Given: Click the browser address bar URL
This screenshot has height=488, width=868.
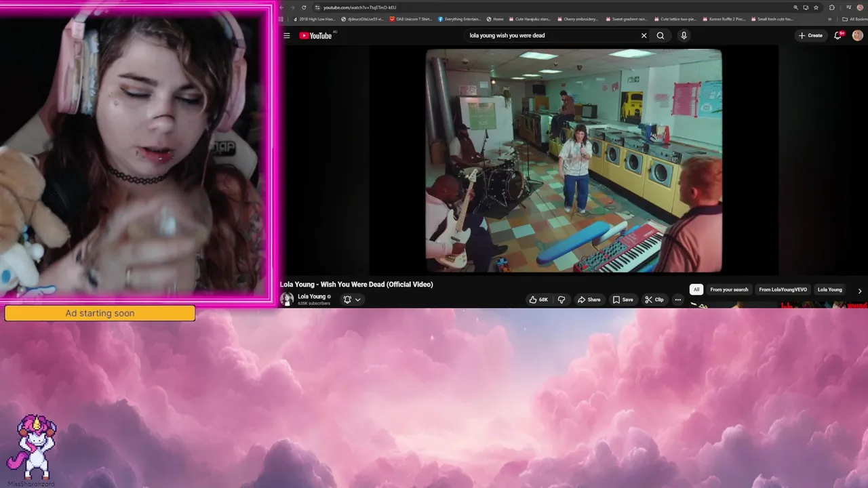Looking at the screenshot, I should click(x=359, y=7).
